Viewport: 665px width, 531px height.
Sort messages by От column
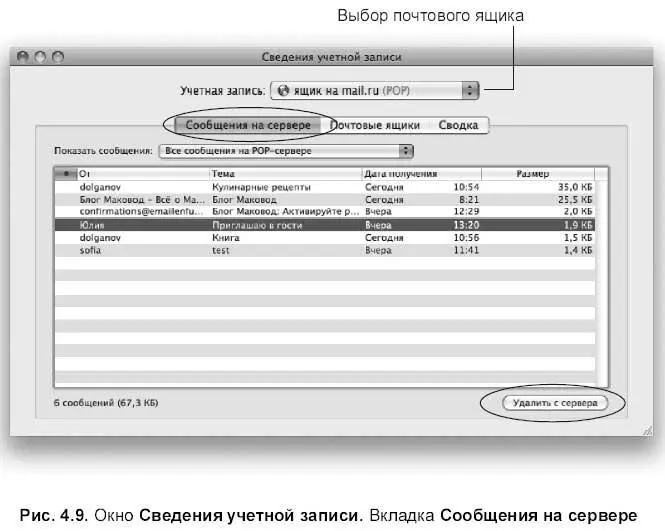(x=143, y=173)
